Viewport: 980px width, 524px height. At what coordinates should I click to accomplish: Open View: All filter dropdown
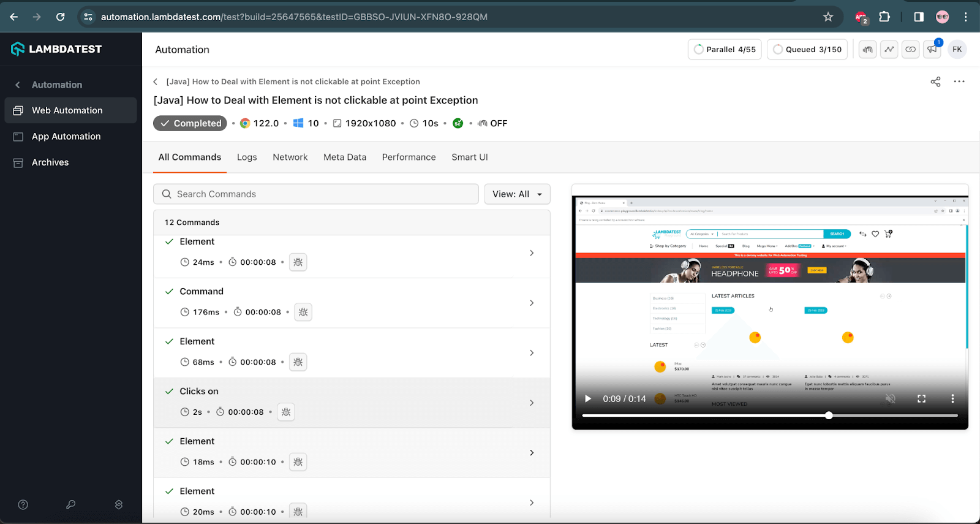click(517, 194)
